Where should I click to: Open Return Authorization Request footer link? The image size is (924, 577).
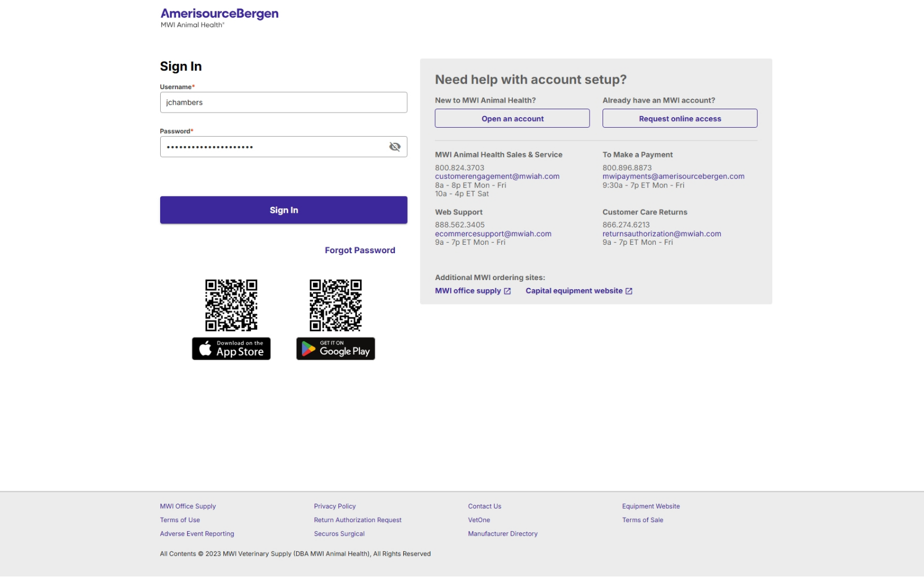pos(358,520)
